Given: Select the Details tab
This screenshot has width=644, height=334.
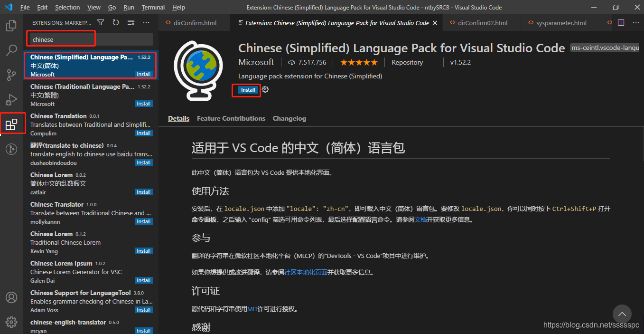Looking at the screenshot, I should click(178, 118).
